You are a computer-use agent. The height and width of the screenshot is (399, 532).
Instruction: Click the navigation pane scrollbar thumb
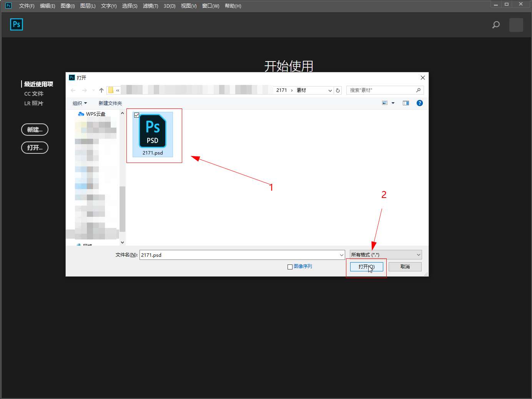(122, 209)
